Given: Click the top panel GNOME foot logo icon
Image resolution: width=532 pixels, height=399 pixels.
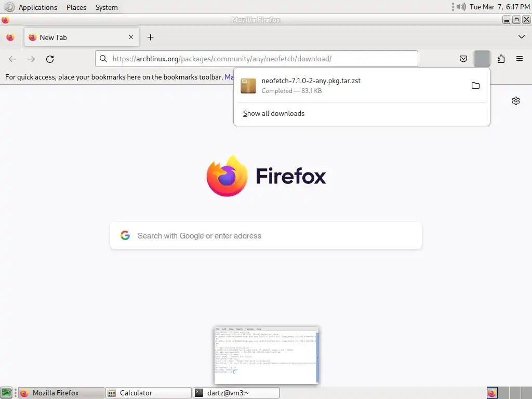Looking at the screenshot, I should point(9,7).
